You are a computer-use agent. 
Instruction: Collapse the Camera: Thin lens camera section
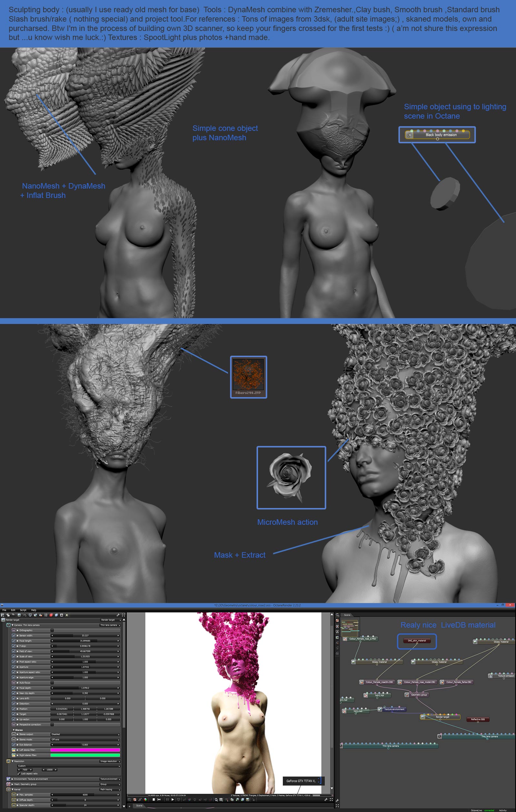coord(13,625)
